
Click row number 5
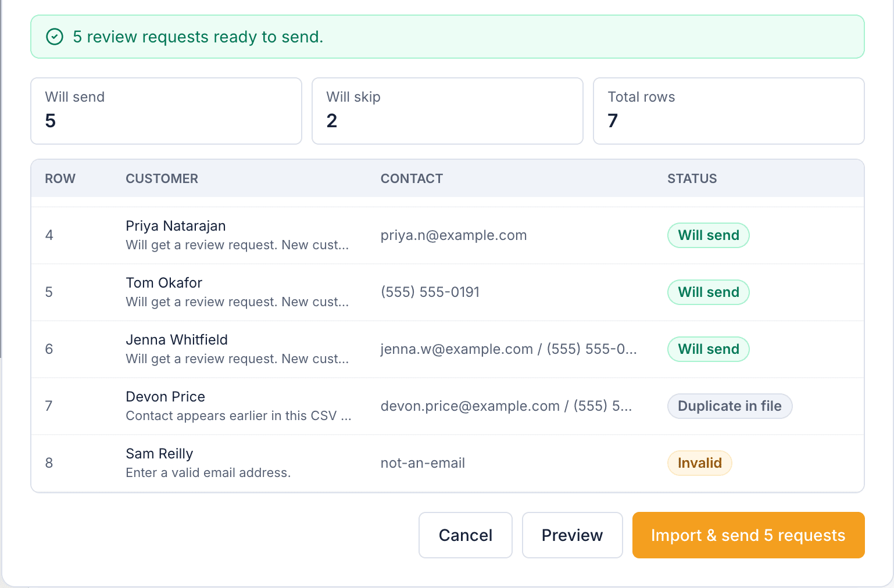49,292
